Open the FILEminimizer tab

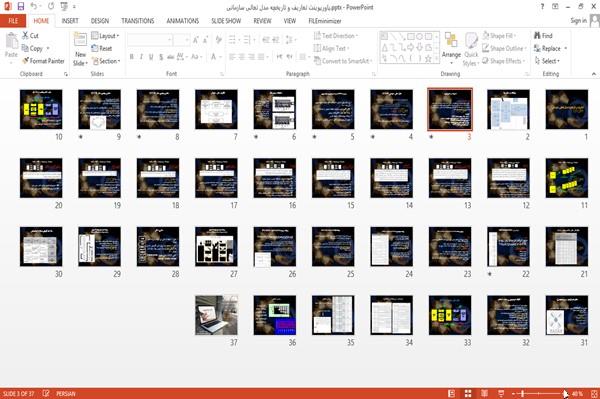coord(325,21)
